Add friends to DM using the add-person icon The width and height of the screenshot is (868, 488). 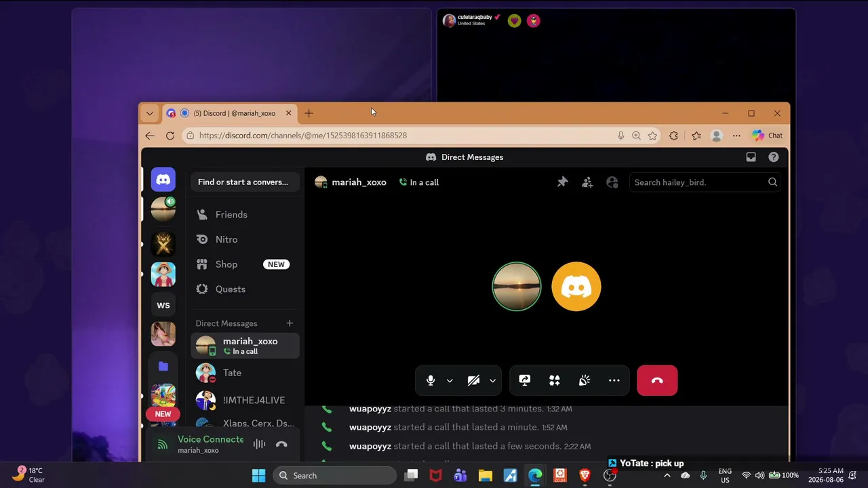point(587,182)
